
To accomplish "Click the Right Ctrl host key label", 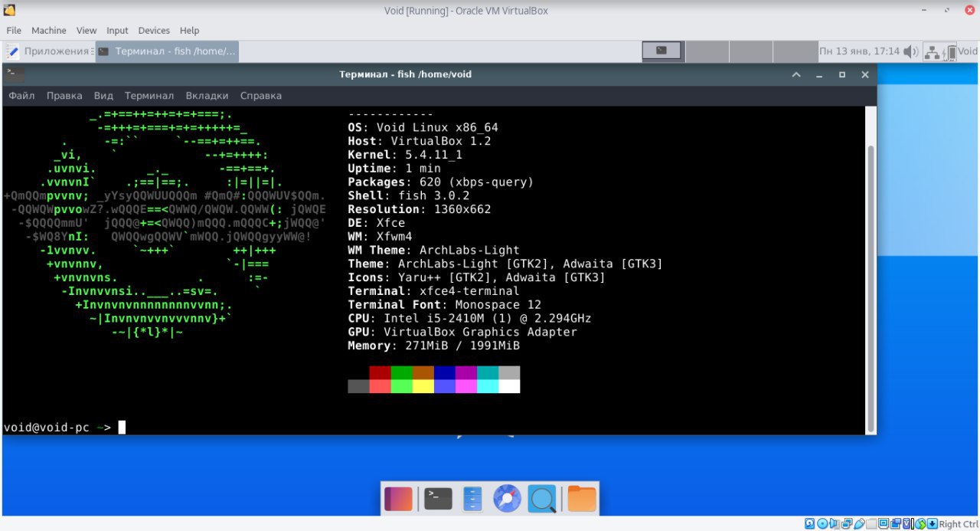I will (x=959, y=524).
